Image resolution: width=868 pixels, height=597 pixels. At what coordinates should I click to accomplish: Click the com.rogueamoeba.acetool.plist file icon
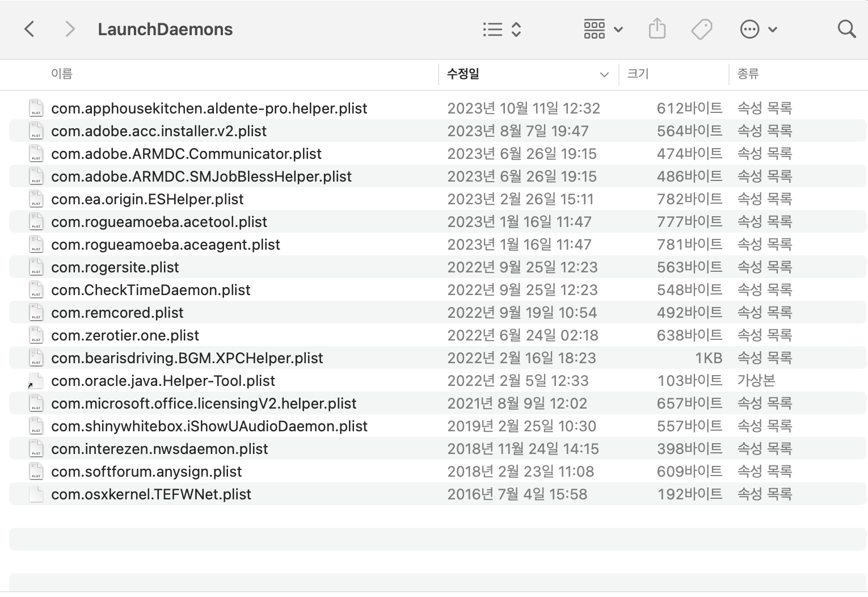[x=36, y=221]
